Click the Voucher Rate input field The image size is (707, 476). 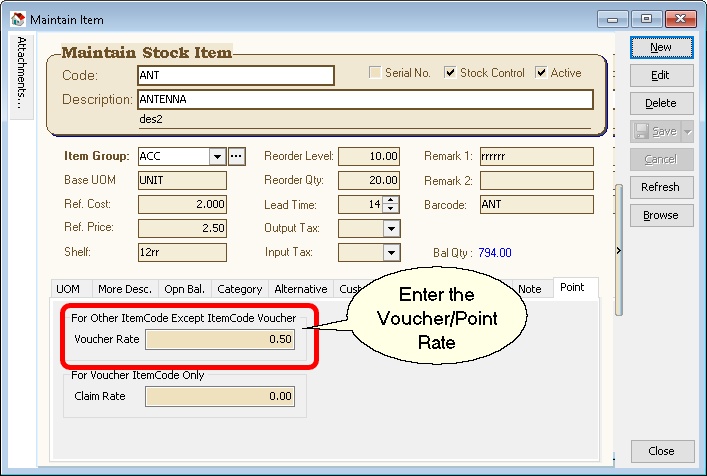[x=220, y=339]
